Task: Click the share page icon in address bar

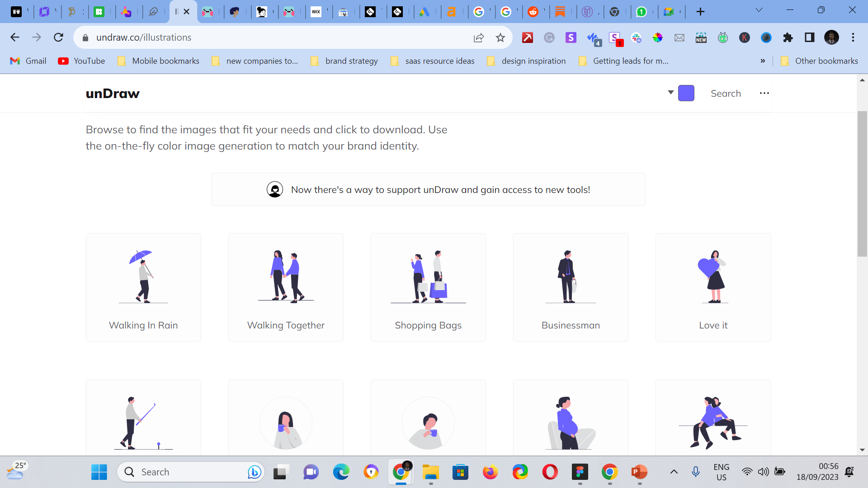Action: click(478, 38)
